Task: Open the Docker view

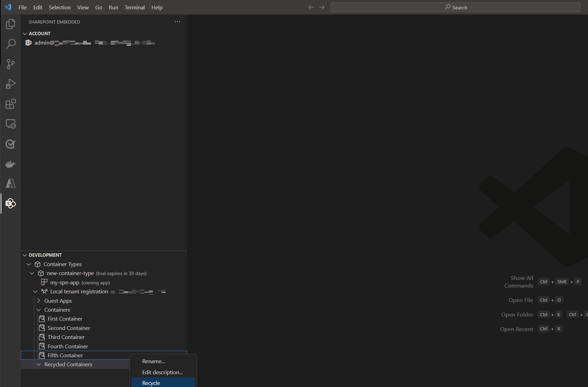Action: coord(11,164)
